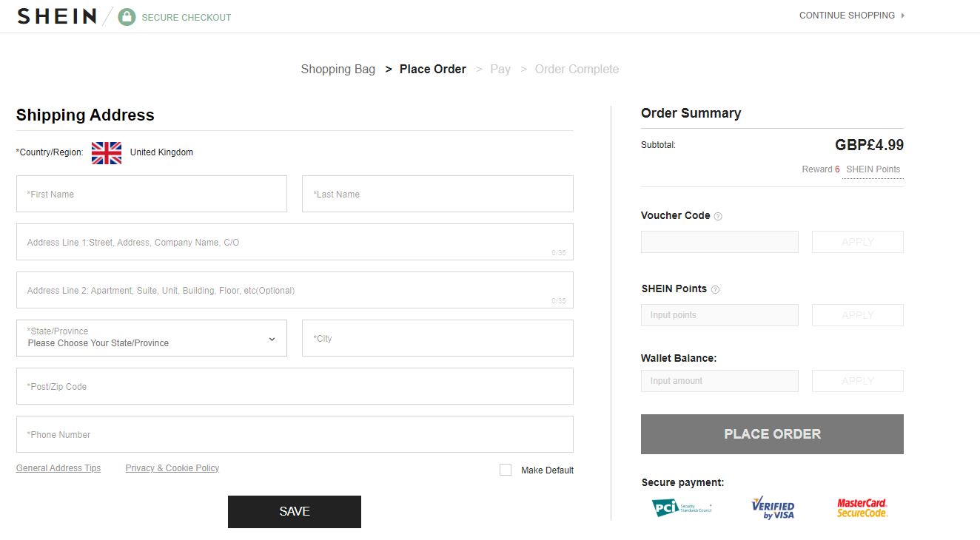The width and height of the screenshot is (980, 540).
Task: Click the SHEIN logo
Action: click(x=57, y=16)
